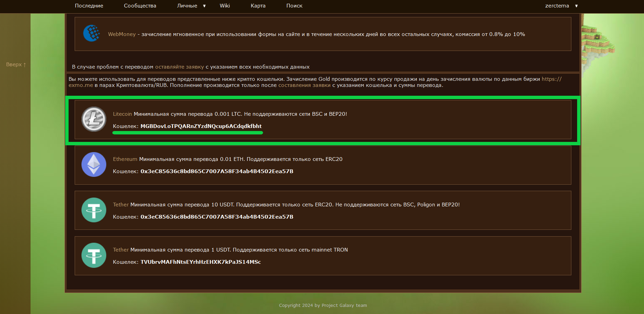Expand the Личные dropdown menu
Screen dimensions: 644x314
pos(191,6)
